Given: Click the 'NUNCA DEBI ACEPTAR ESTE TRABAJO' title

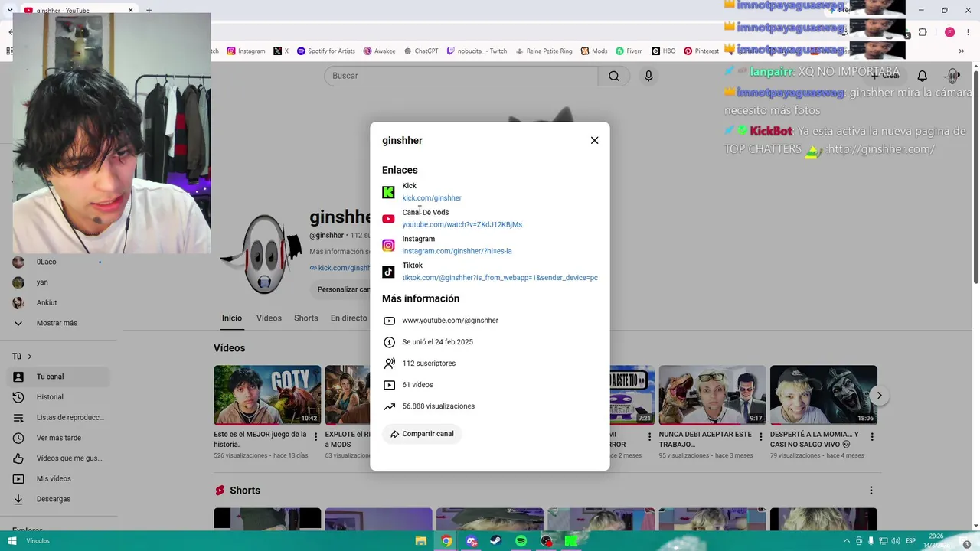Looking at the screenshot, I should pos(705,439).
